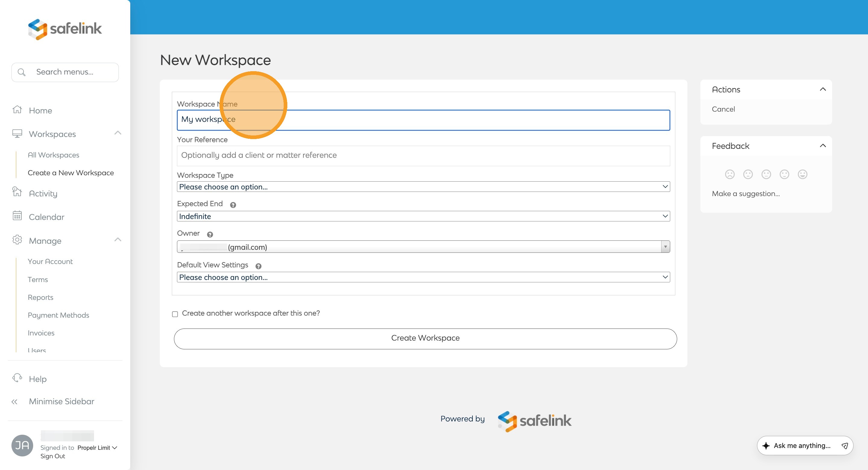Click the Owner help question icon
The width and height of the screenshot is (868, 470).
click(210, 235)
